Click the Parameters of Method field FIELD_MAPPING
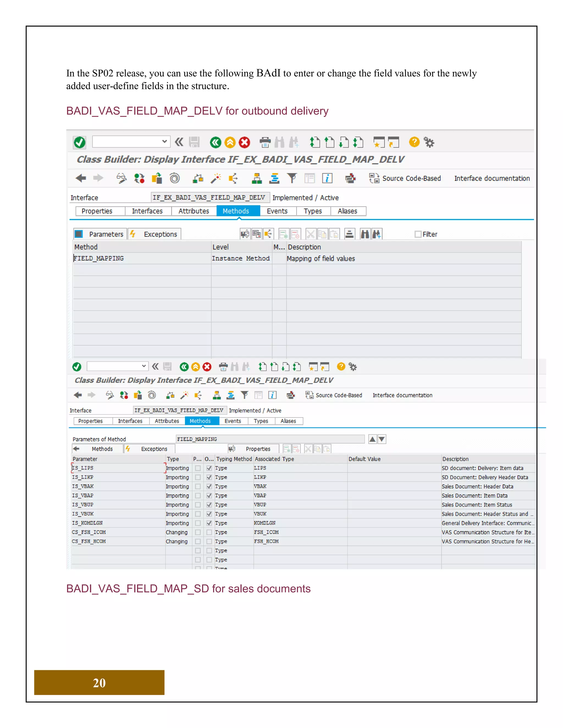 [270, 439]
